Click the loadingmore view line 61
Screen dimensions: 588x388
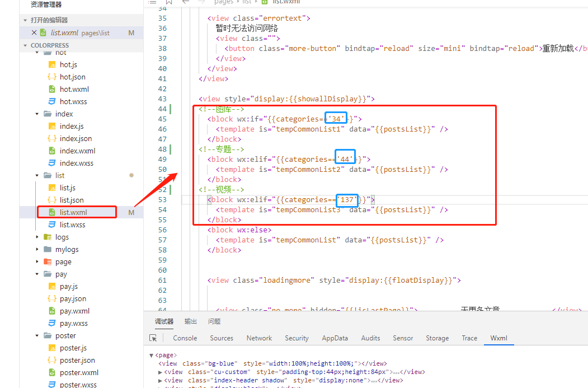click(334, 281)
